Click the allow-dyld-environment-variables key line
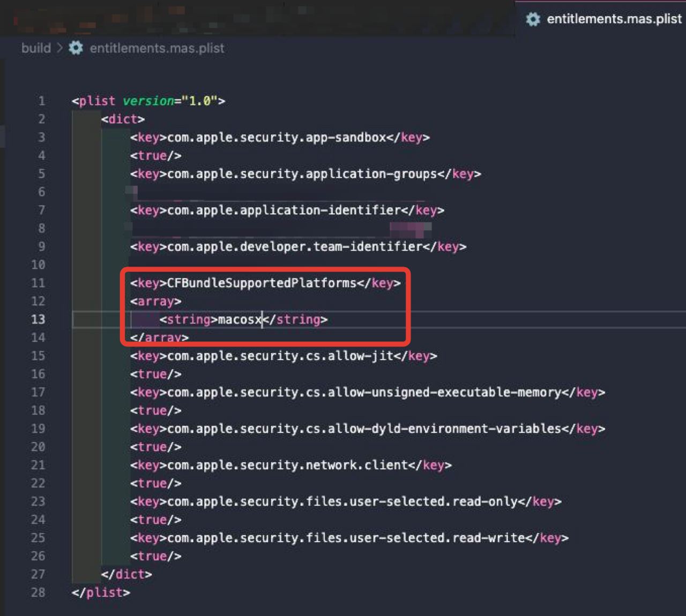The width and height of the screenshot is (686, 616). (368, 429)
